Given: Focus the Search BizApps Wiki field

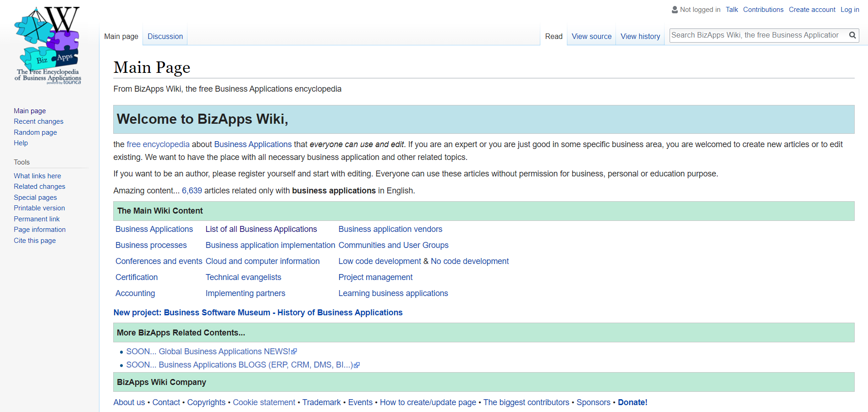Looking at the screenshot, I should pos(756,35).
